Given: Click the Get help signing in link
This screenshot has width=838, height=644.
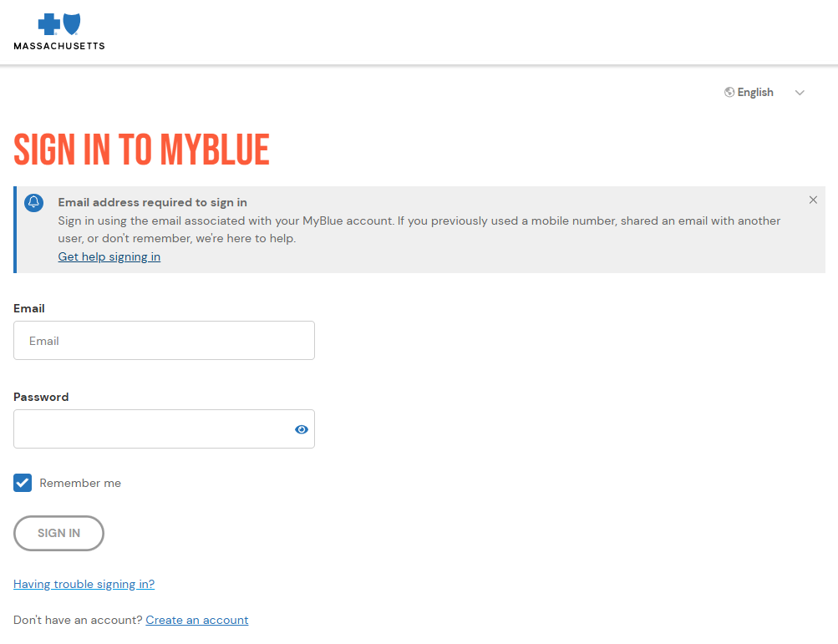Looking at the screenshot, I should click(109, 256).
